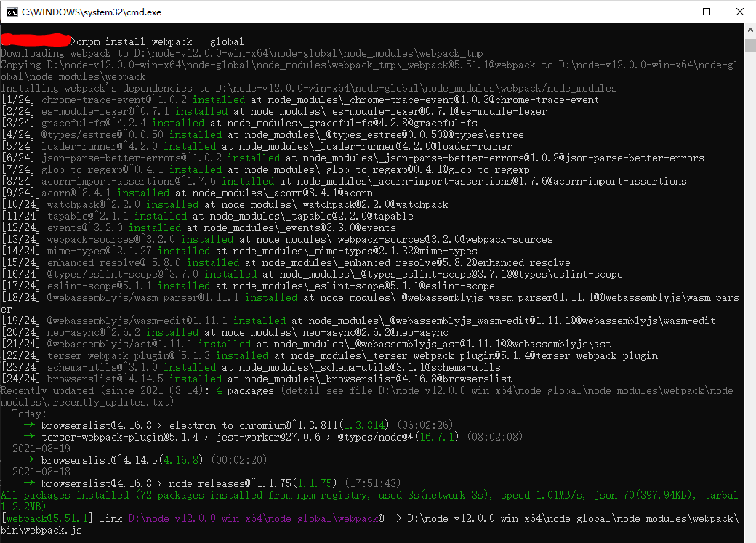The width and height of the screenshot is (756, 543).
Task: Click the [20/24] neo-async line
Action: coord(225,332)
